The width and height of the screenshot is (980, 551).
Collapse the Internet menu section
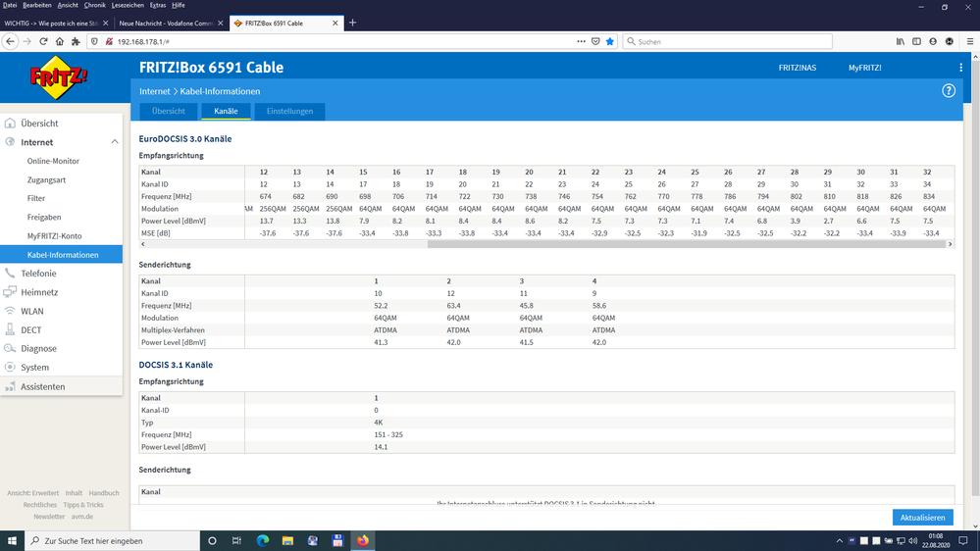click(115, 142)
